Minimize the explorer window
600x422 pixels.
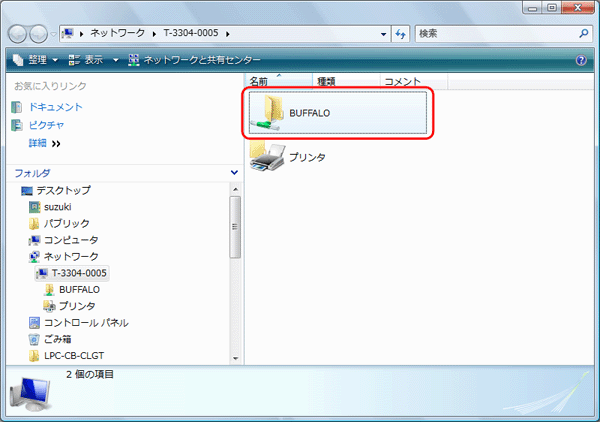click(532, 7)
